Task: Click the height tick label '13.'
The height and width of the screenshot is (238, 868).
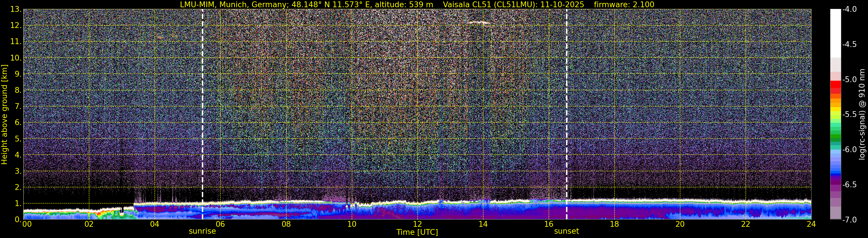Action: tap(16, 10)
